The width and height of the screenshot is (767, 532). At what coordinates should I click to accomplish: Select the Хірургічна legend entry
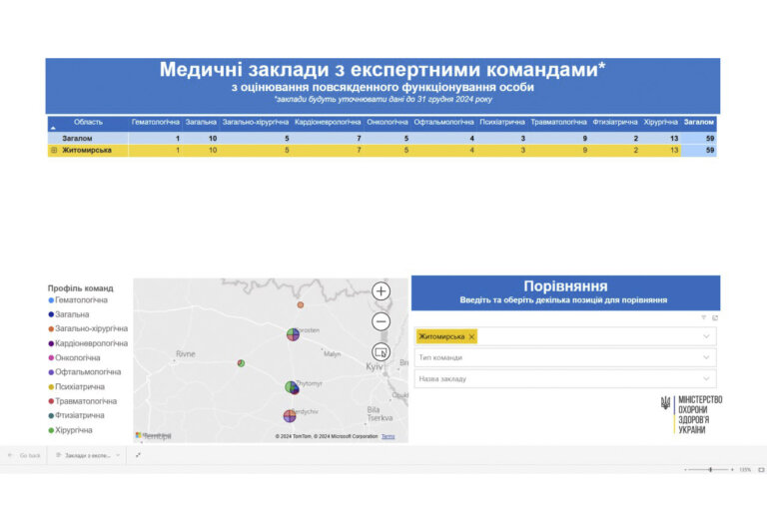click(71, 430)
